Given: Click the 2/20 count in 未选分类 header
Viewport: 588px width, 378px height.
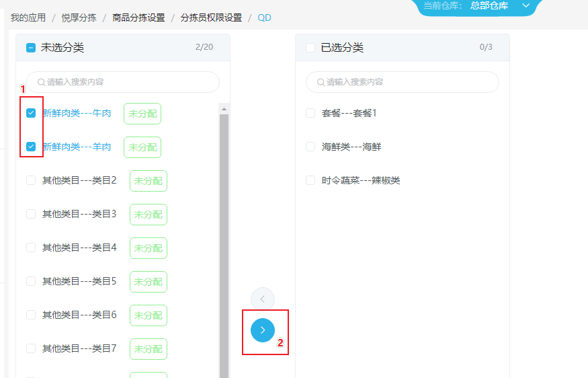Looking at the screenshot, I should pos(204,47).
